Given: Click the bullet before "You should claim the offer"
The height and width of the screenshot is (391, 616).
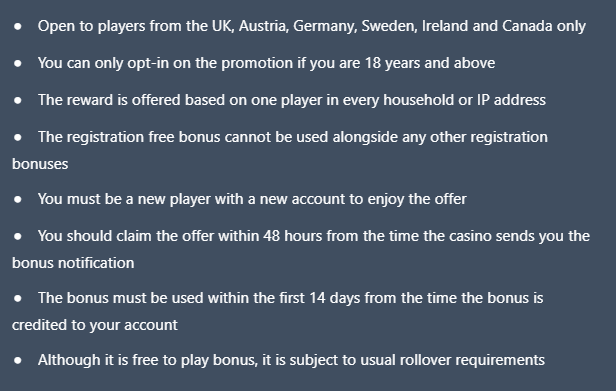Looking at the screenshot, I should click(x=18, y=237).
